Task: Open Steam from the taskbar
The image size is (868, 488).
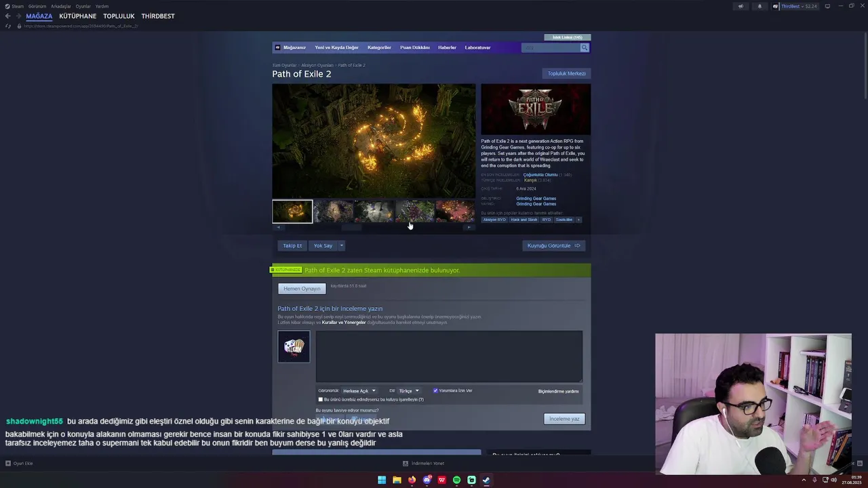Action: click(x=486, y=480)
